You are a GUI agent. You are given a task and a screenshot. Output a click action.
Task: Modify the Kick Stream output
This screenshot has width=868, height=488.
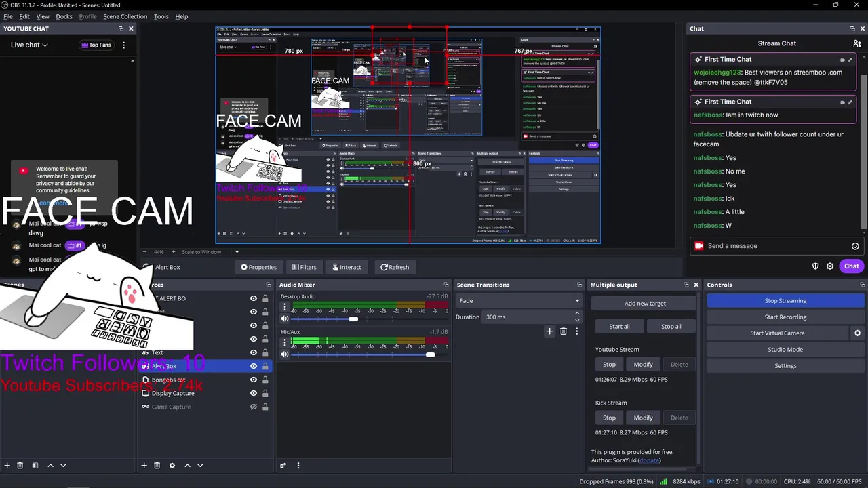click(x=643, y=418)
